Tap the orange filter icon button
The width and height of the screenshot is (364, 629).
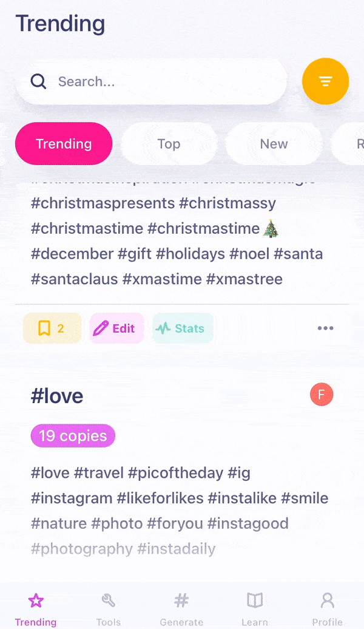click(x=325, y=81)
